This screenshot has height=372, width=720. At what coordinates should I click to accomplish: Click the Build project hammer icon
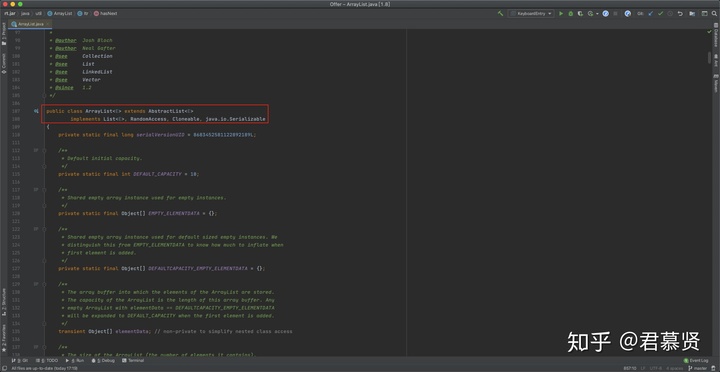tap(501, 14)
